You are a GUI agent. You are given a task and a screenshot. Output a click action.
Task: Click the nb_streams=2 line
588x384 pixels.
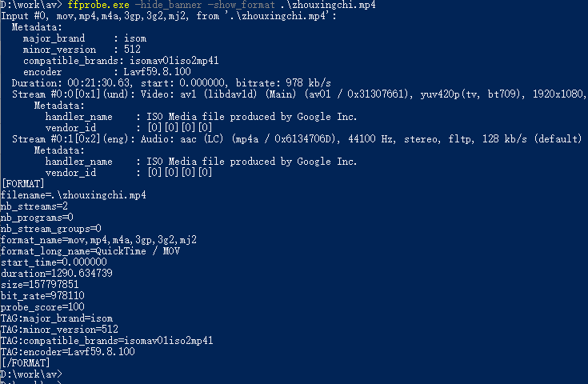(x=34, y=206)
